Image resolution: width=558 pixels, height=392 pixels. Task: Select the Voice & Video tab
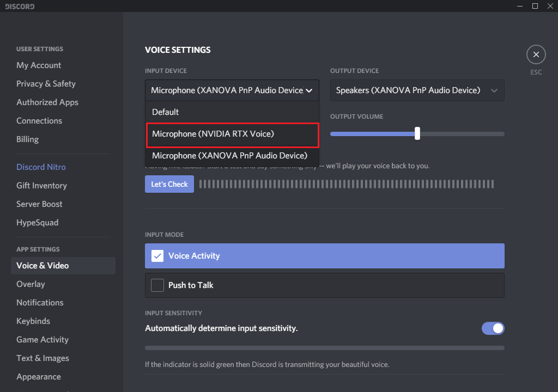tap(63, 266)
